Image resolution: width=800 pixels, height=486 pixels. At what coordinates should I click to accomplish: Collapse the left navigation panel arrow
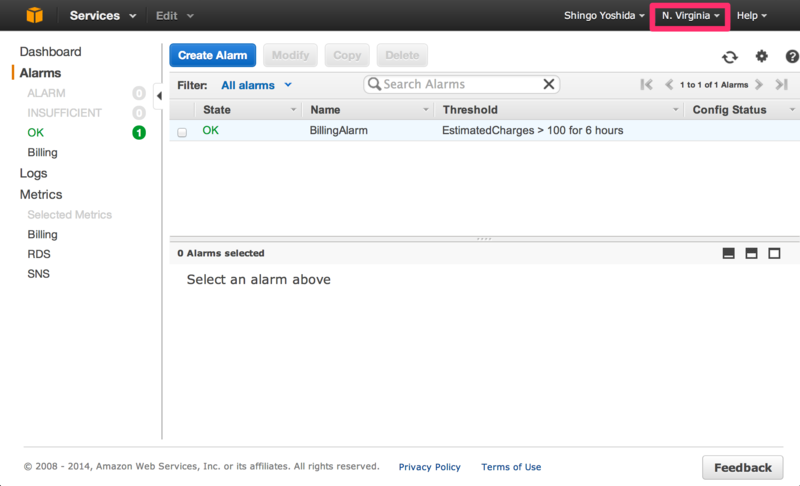pos(159,95)
